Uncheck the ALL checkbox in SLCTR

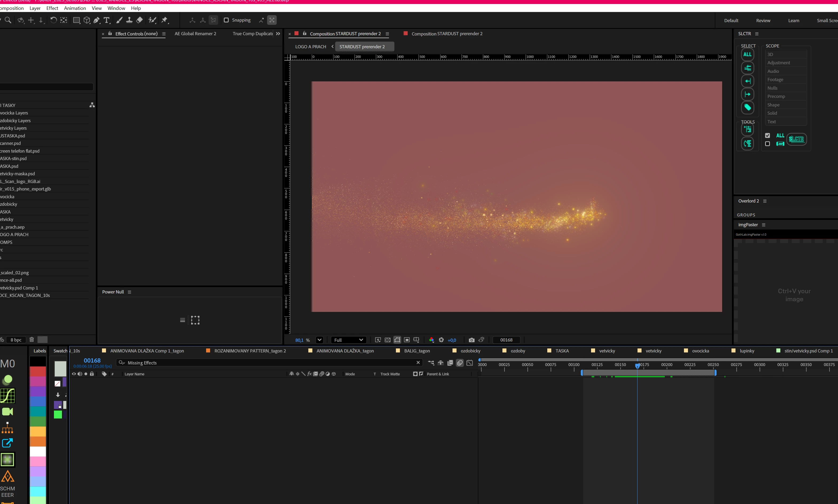pos(767,136)
